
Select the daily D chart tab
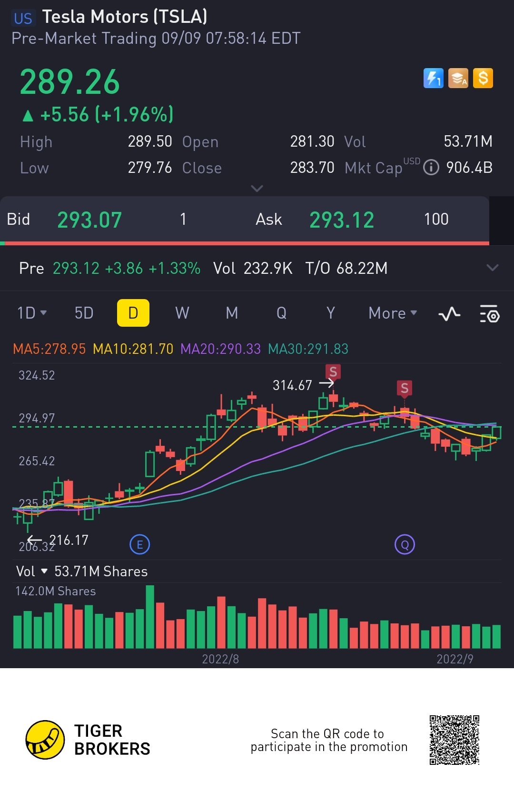133,313
